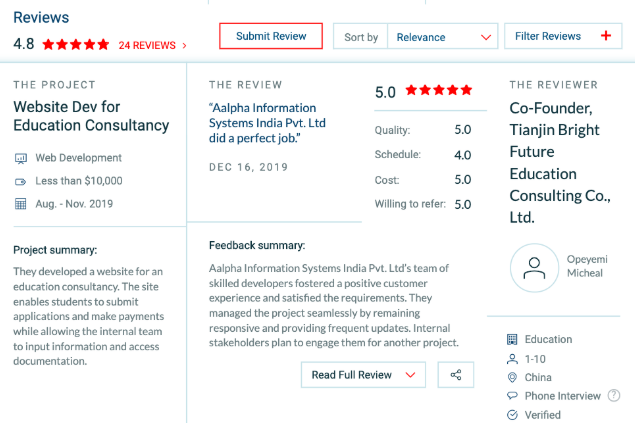
Task: Click the Submit Review button
Action: [x=271, y=36]
